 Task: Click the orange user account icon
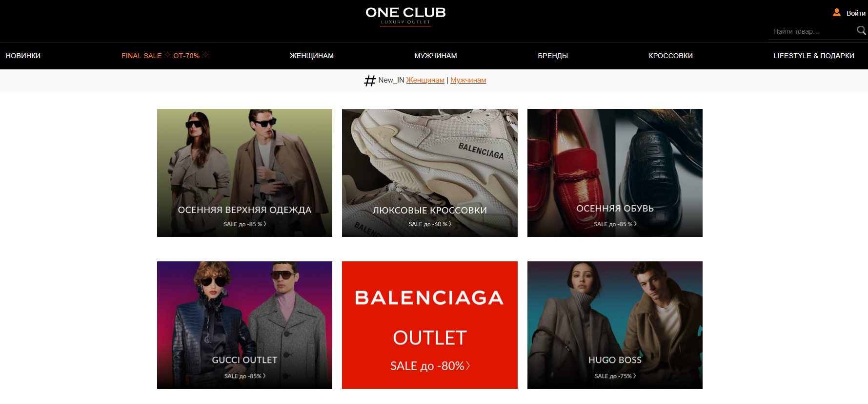pyautogui.click(x=836, y=13)
